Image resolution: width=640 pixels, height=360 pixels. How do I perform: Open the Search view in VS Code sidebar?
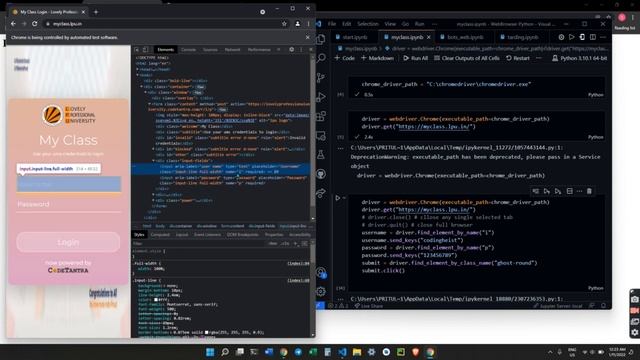pyautogui.click(x=321, y=58)
